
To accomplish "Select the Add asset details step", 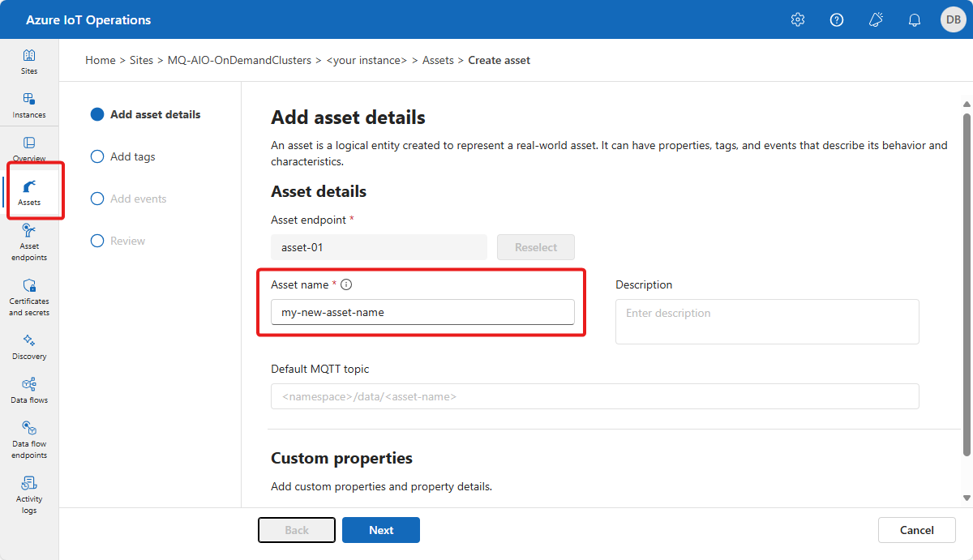I will point(146,114).
